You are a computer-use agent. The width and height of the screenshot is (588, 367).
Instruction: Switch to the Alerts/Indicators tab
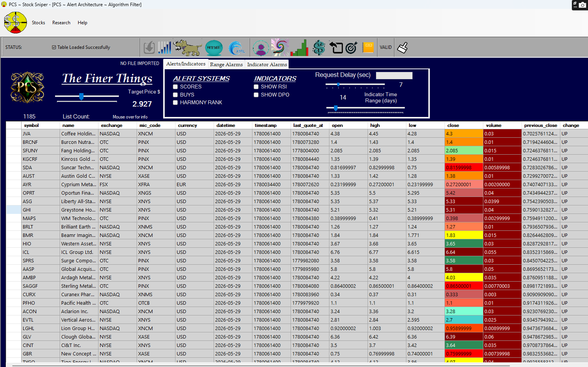pyautogui.click(x=186, y=64)
